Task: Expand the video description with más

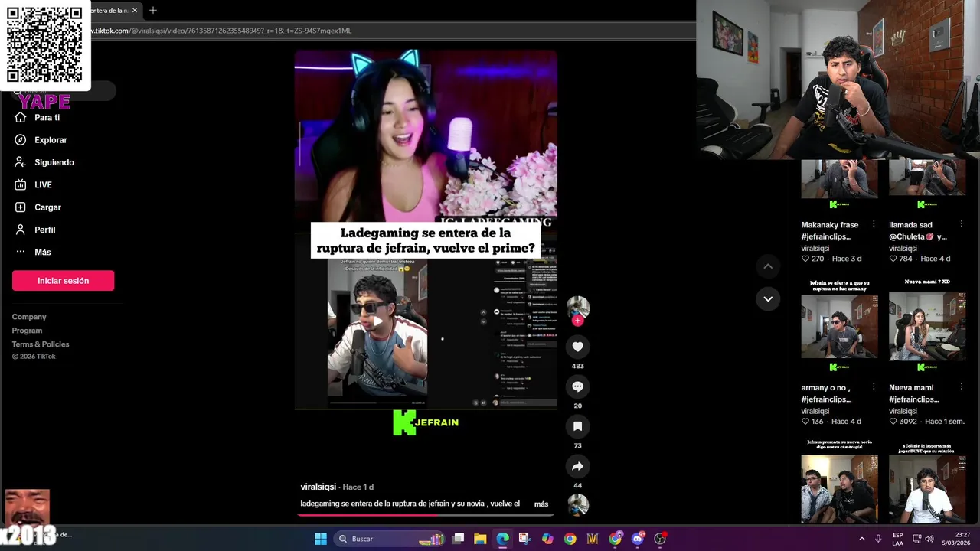Action: click(x=541, y=504)
